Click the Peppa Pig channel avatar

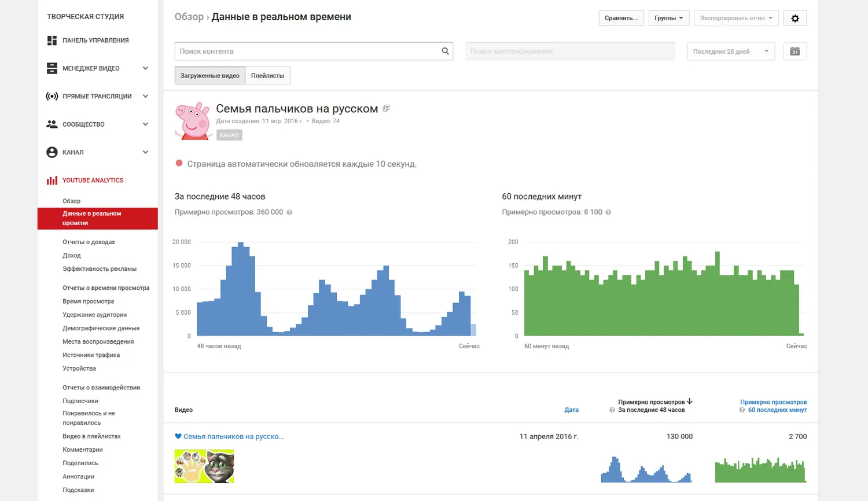tap(193, 121)
